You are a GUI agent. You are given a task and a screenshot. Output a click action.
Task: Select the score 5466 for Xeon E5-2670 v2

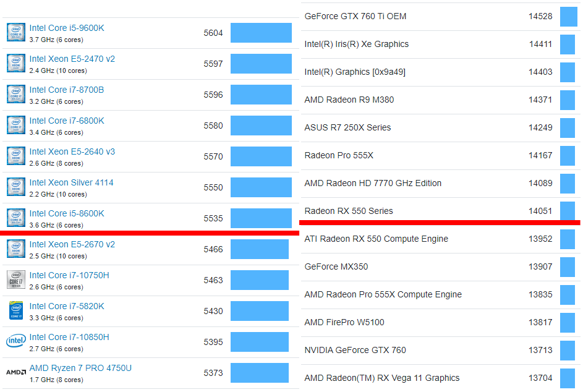[213, 249]
